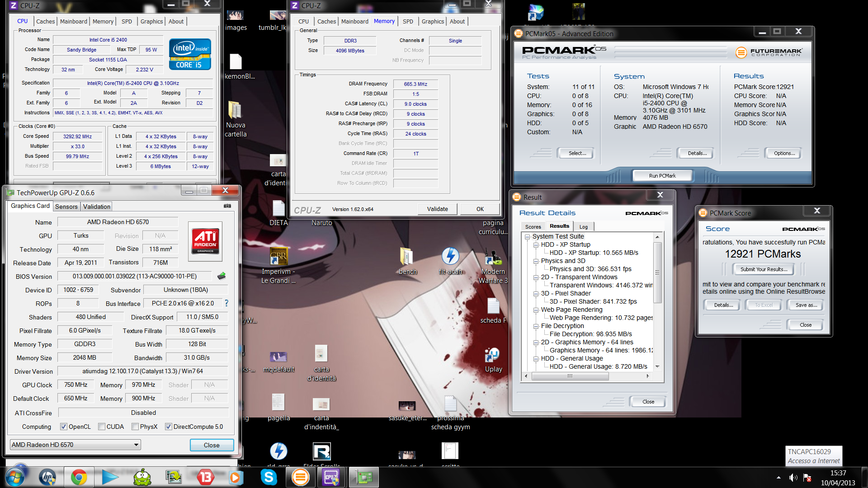Screen dimensions: 868x488
Task: Open Skype from the taskbar
Action: pyautogui.click(x=269, y=477)
